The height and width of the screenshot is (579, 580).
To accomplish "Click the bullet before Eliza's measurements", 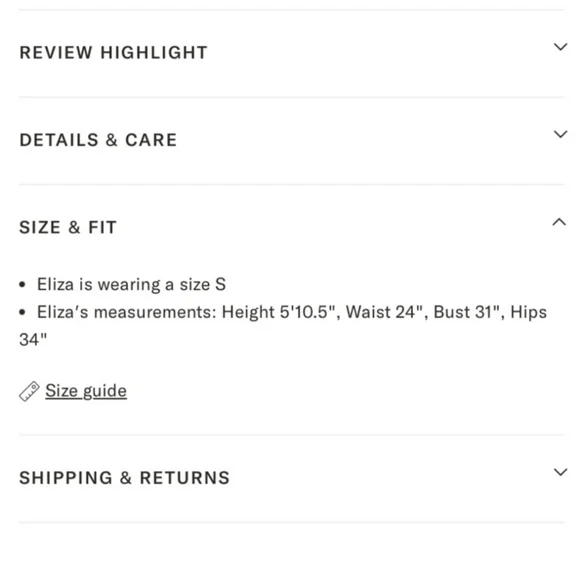I will tap(23, 313).
